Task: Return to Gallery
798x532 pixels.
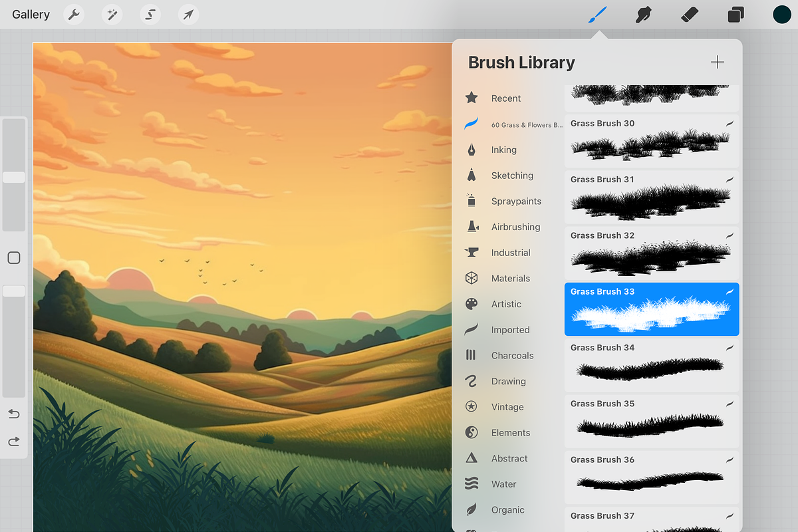Action: pyautogui.click(x=31, y=15)
